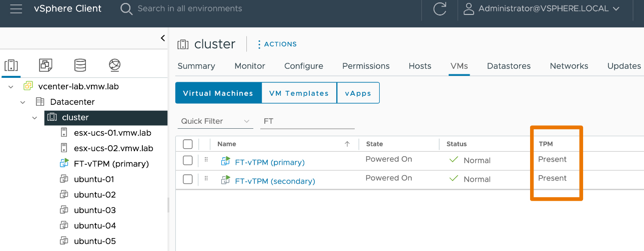This screenshot has height=251, width=644.
Task: Open the Hosts tab
Action: point(420,66)
